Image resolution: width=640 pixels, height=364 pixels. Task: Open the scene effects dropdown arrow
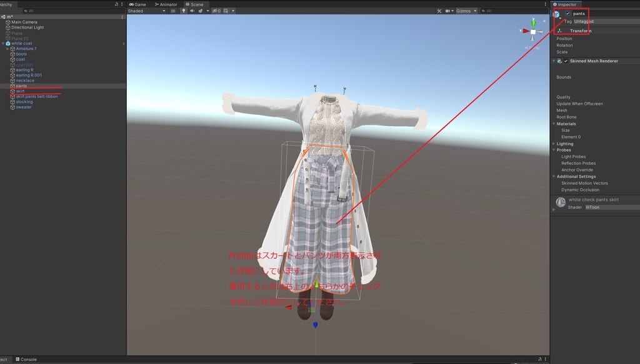point(207,11)
